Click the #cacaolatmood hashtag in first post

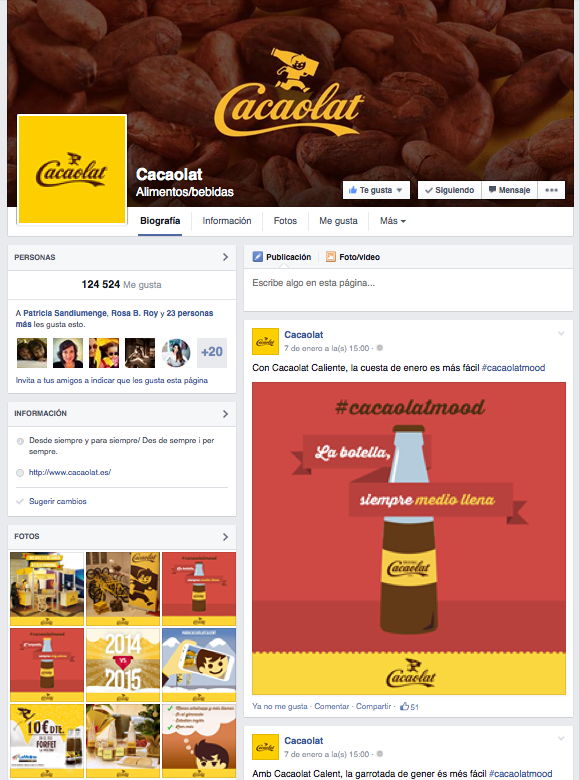click(x=513, y=368)
